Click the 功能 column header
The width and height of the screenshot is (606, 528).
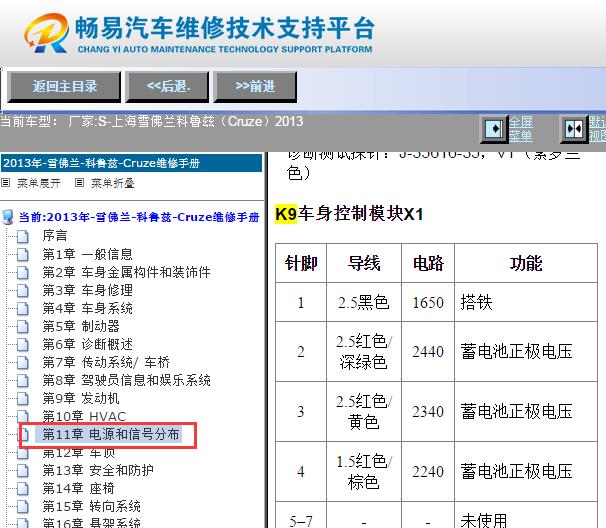(526, 263)
